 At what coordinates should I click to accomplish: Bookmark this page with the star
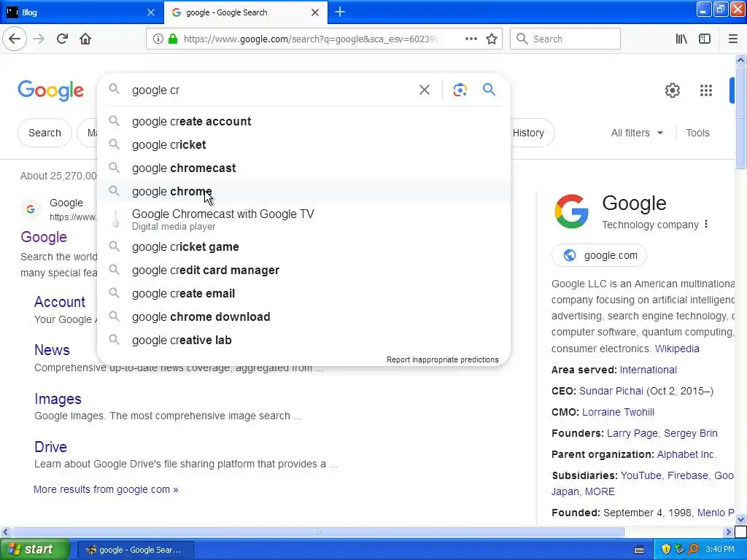click(x=492, y=39)
